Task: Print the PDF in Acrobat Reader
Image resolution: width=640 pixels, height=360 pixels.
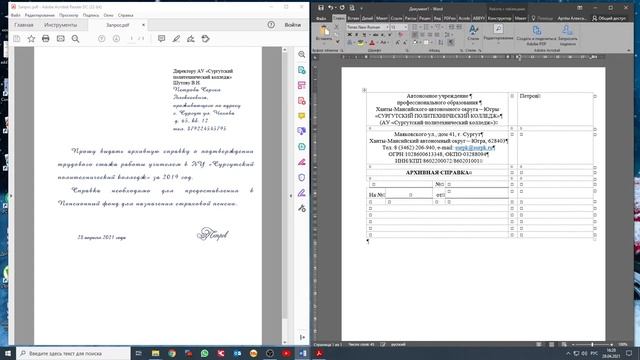Action: 46,39
